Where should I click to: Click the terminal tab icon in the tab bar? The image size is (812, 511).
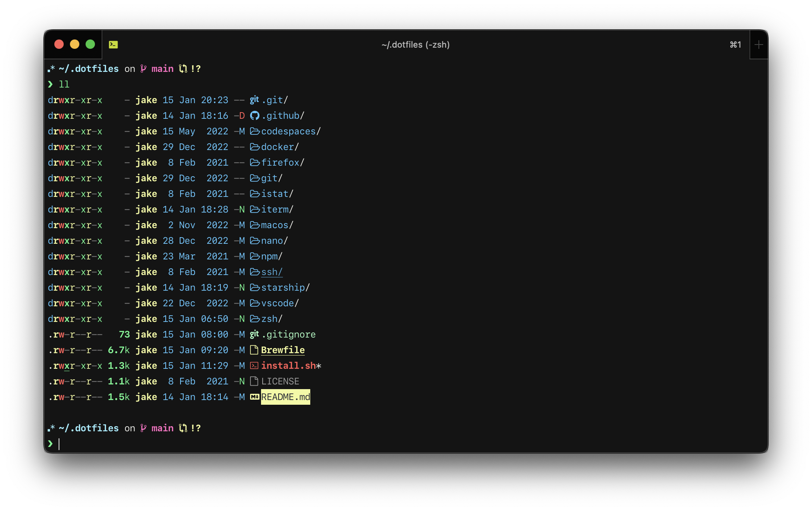[113, 45]
